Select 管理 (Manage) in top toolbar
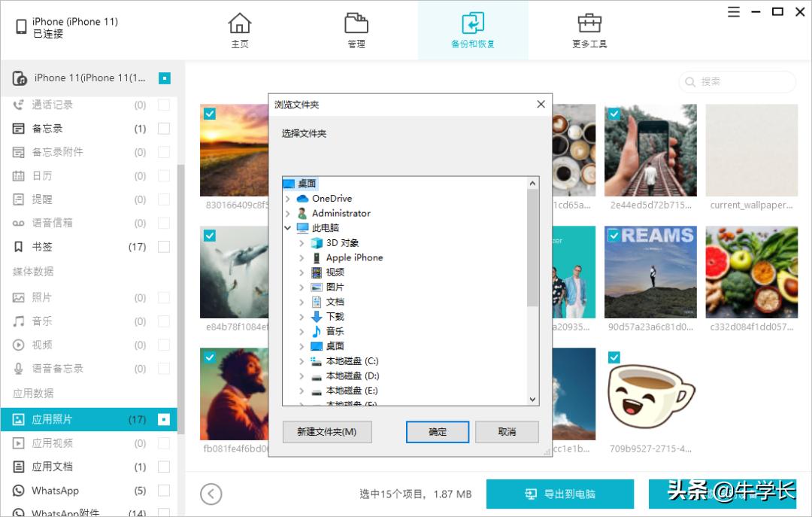 click(356, 30)
